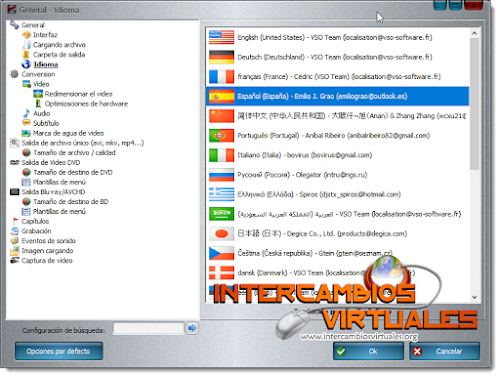Click the Grabación disc icon
The height and width of the screenshot is (377, 500).
tap(15, 231)
